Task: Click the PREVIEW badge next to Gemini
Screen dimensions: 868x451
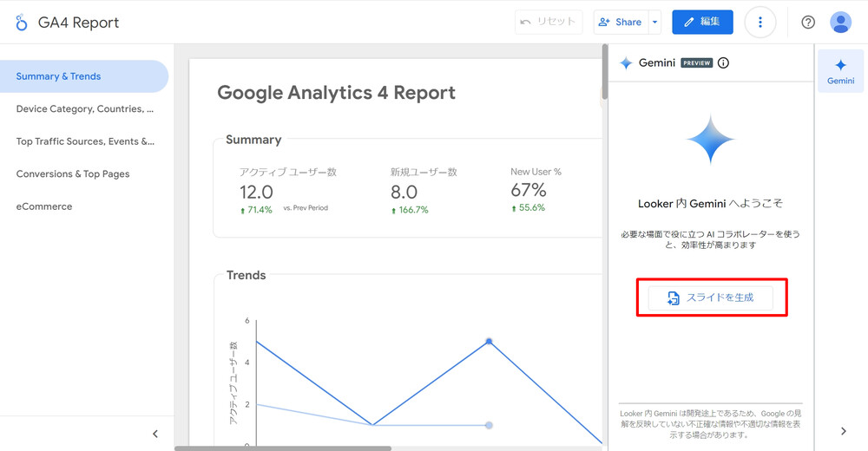Action: click(x=696, y=63)
